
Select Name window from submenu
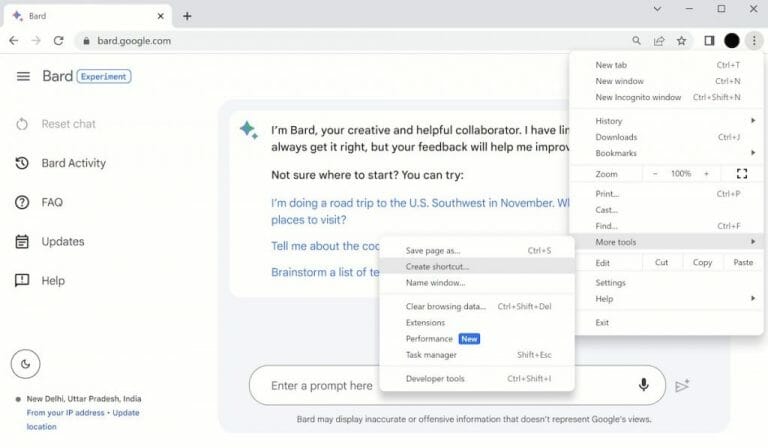(x=477, y=283)
